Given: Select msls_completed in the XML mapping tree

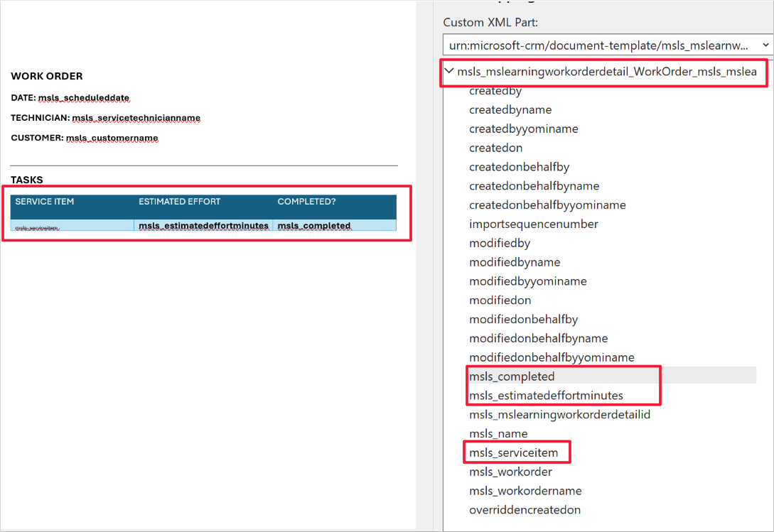Looking at the screenshot, I should [512, 376].
